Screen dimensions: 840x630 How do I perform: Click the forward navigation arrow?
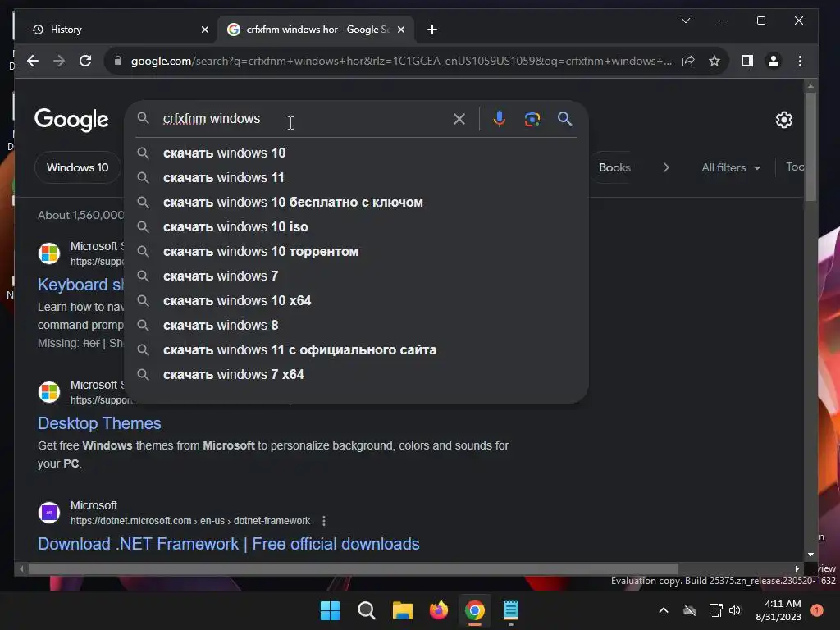point(59,61)
